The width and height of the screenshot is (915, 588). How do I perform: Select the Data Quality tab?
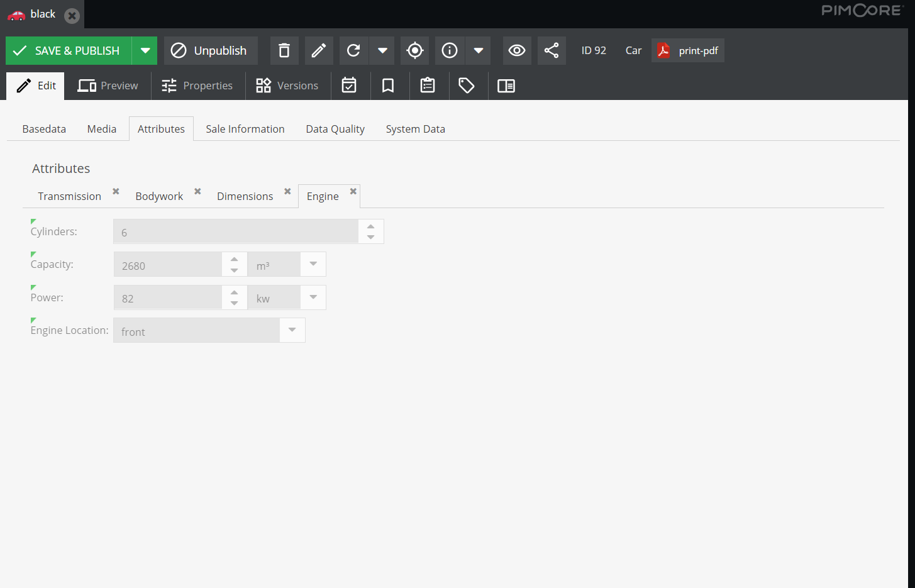click(335, 129)
